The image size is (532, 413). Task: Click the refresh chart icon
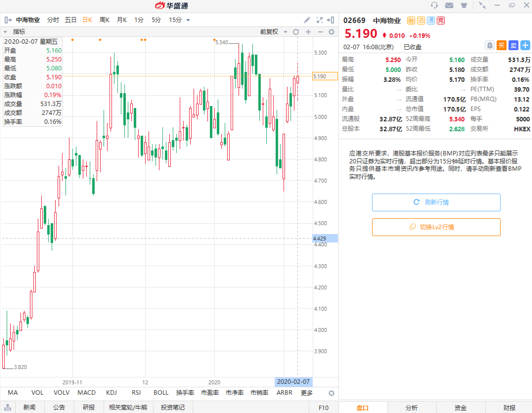coord(296,32)
